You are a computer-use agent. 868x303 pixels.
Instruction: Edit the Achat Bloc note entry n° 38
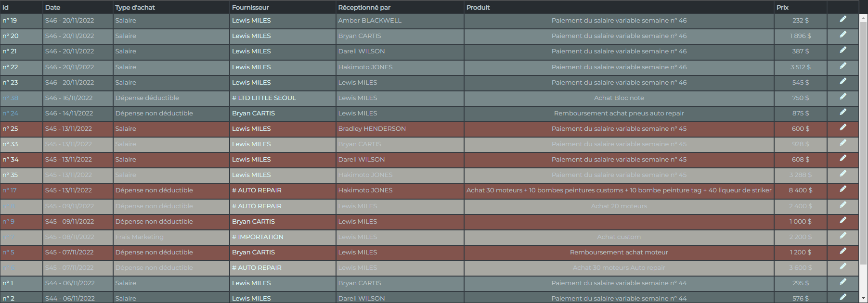843,97
